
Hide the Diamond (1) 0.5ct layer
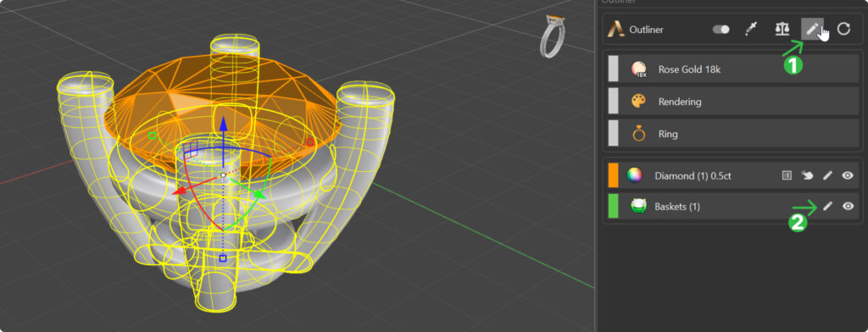(x=848, y=175)
